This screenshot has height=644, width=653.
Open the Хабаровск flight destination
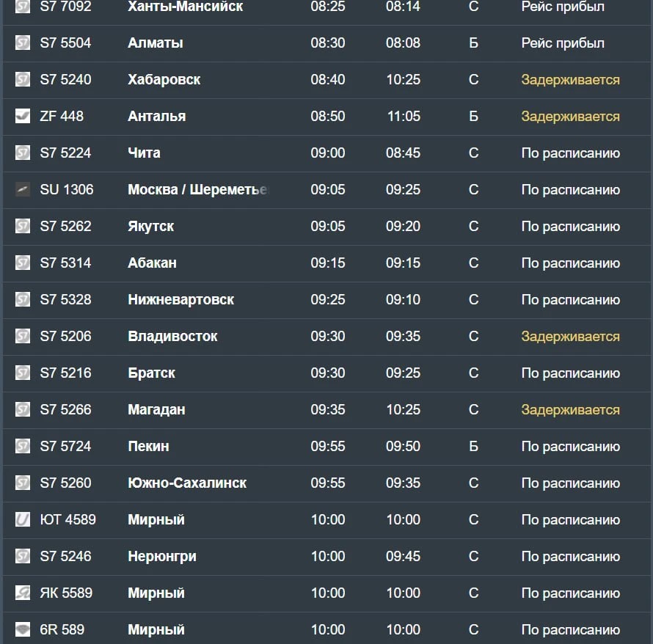(x=164, y=79)
